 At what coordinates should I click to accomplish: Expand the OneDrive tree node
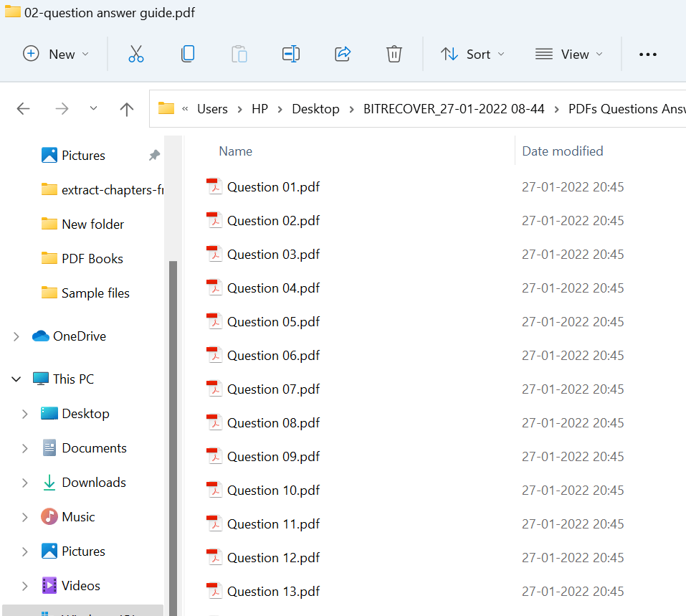tap(16, 336)
